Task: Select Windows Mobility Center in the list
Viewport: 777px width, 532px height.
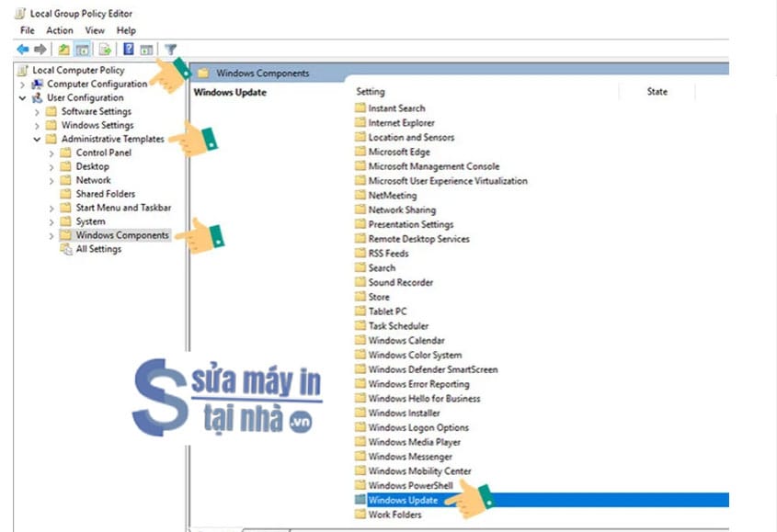Action: point(419,471)
